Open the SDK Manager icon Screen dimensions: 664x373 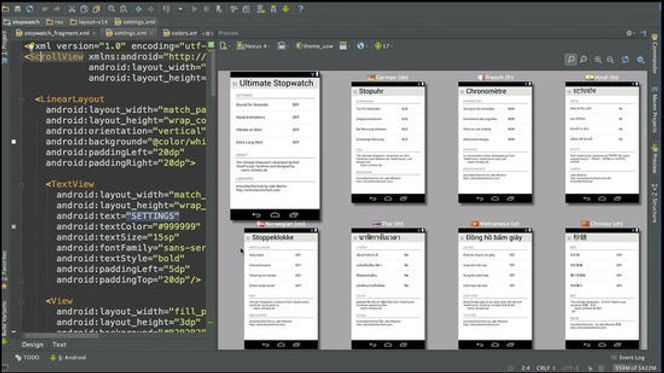[x=274, y=8]
